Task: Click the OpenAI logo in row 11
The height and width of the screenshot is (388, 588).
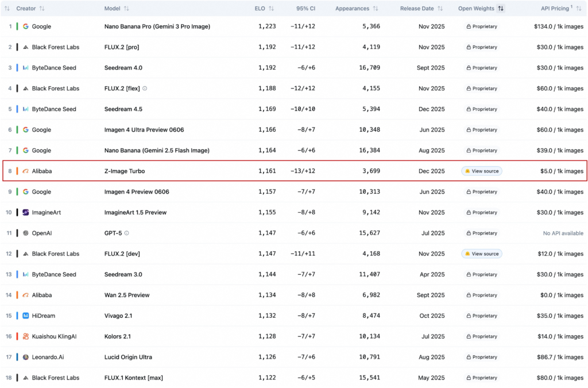Action: coord(26,233)
